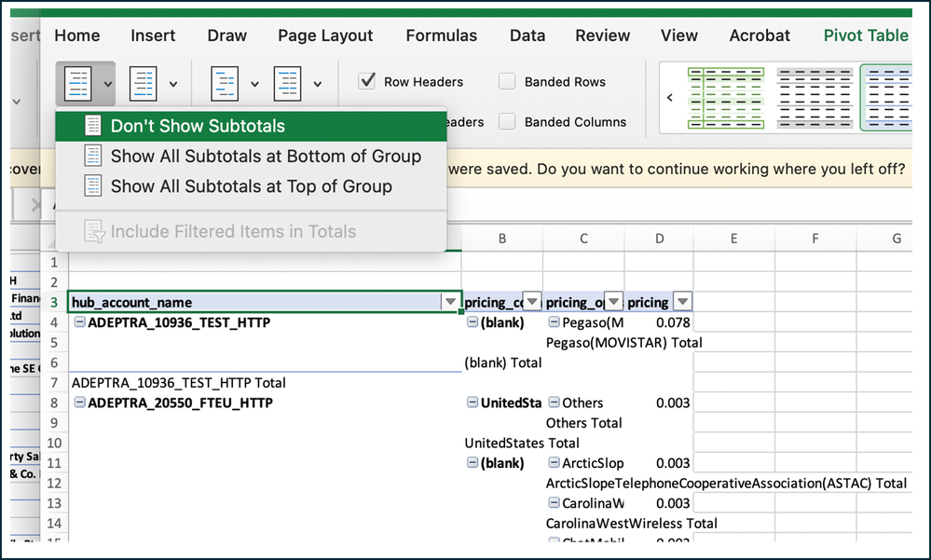Open the Subtotals layout button

click(x=78, y=84)
